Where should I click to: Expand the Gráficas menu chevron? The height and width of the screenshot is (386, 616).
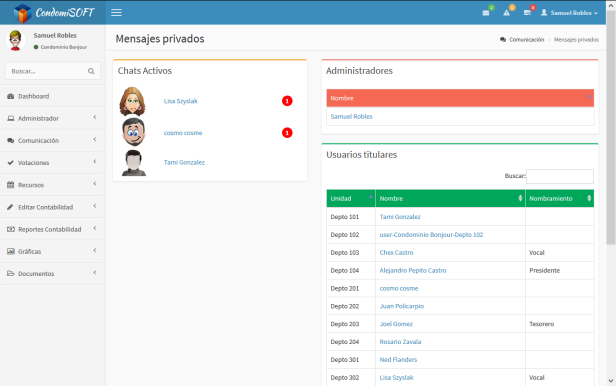point(95,250)
